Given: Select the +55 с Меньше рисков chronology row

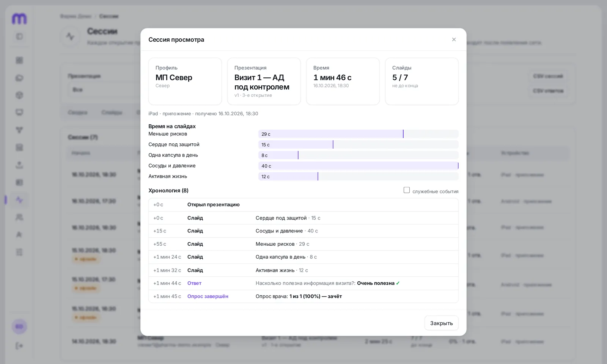Looking at the screenshot, I should [x=303, y=244].
